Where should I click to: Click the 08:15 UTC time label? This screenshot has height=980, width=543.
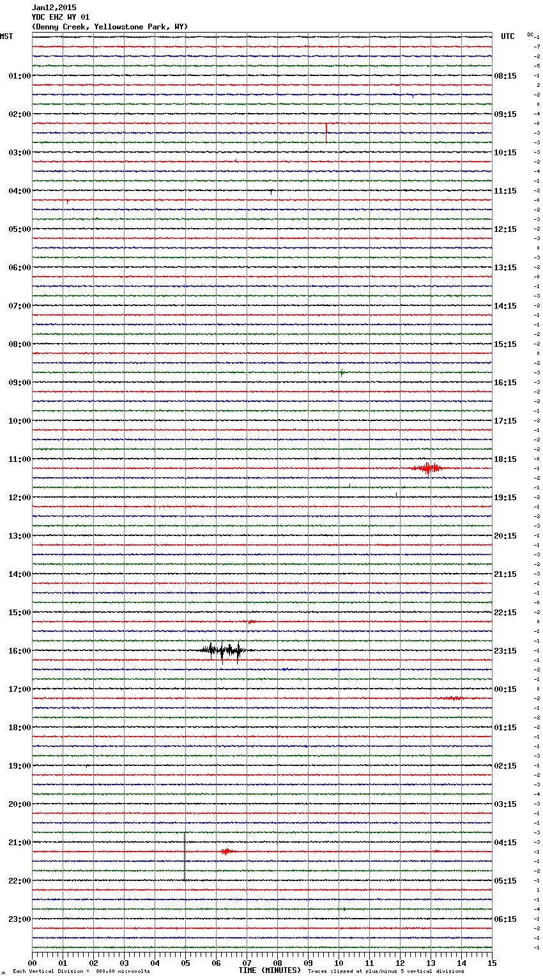(505, 76)
